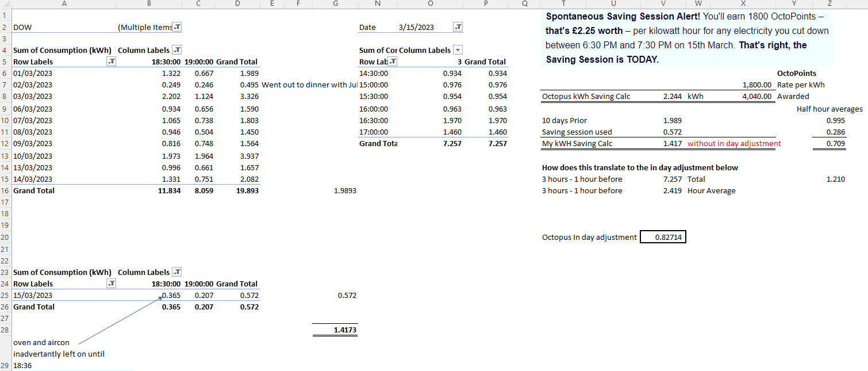Viewport: 868px width, 371px height.
Task: Select the 1.210 value in column Z
Action: pyautogui.click(x=835, y=179)
